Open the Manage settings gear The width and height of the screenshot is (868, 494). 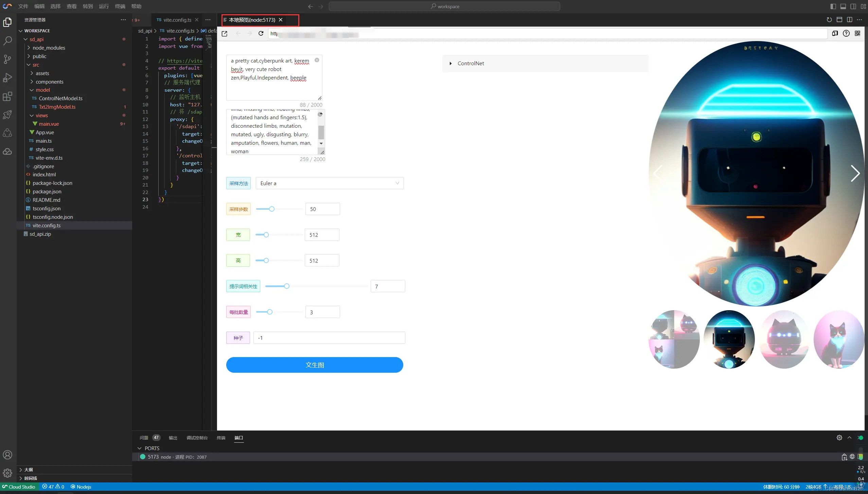point(7,473)
